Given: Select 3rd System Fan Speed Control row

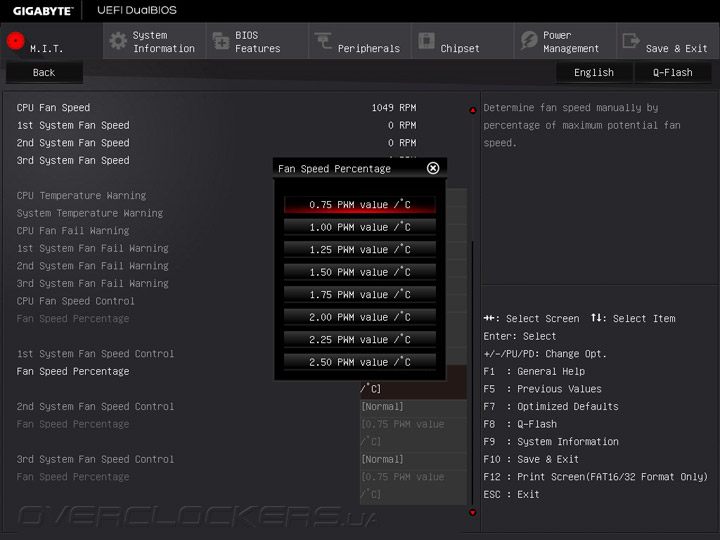Looking at the screenshot, I should point(95,459).
